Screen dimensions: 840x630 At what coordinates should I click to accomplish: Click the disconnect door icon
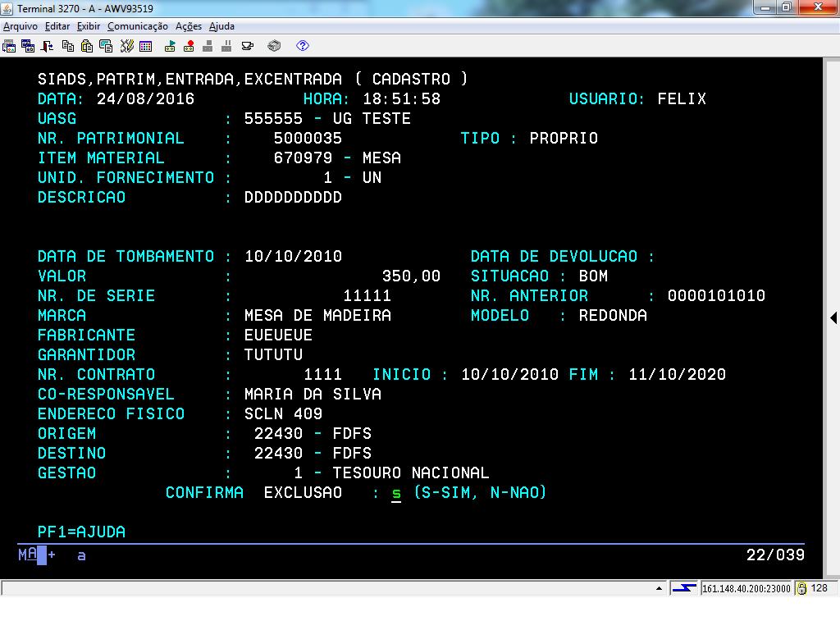click(47, 46)
